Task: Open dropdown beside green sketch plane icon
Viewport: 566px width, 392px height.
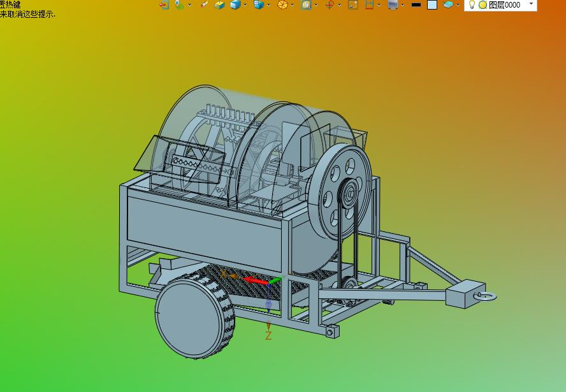Action: point(190,5)
